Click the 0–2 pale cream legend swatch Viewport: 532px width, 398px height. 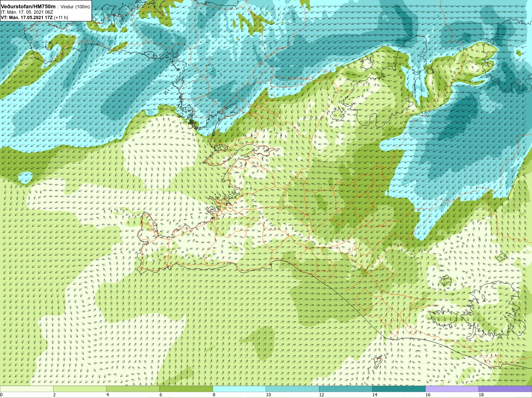(27, 389)
